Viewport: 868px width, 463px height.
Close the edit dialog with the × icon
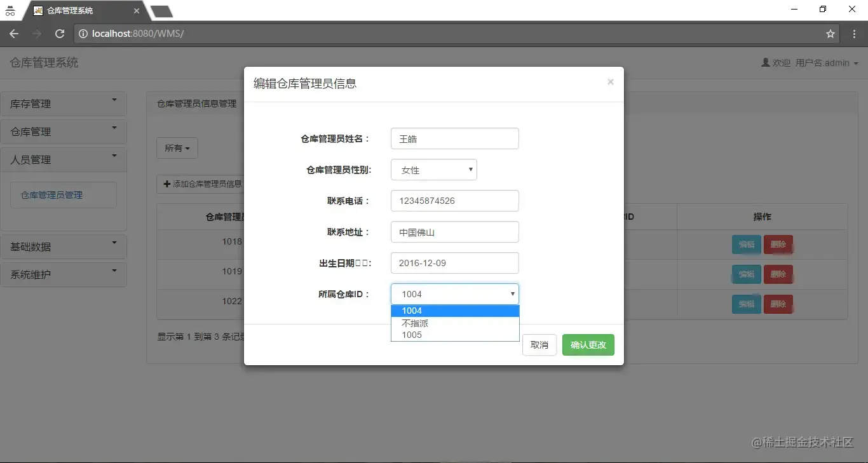611,82
